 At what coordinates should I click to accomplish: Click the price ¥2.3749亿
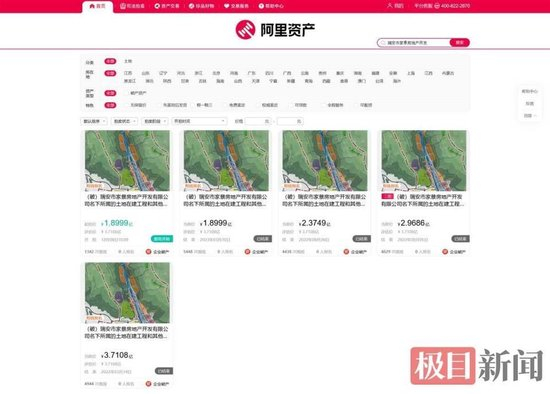tap(315, 223)
